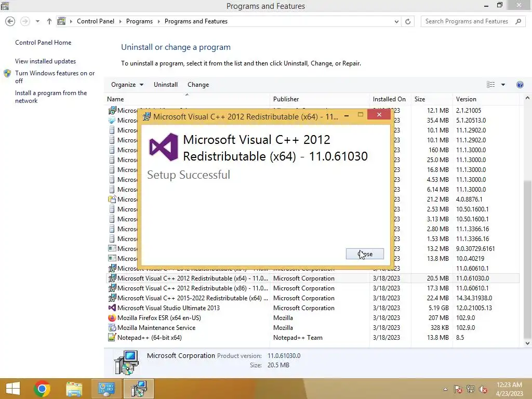The image size is (532, 399).
Task: Show hidden tray icons arrow
Action: (445, 389)
